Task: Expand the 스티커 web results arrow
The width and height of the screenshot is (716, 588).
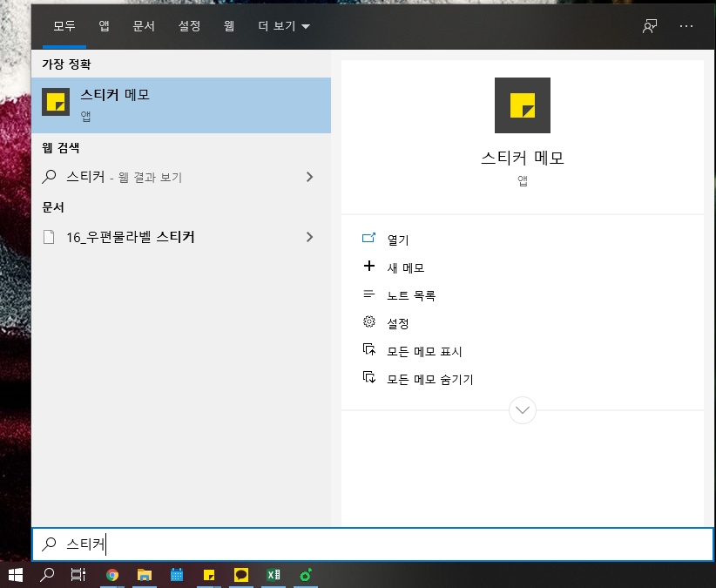Action: coord(309,177)
